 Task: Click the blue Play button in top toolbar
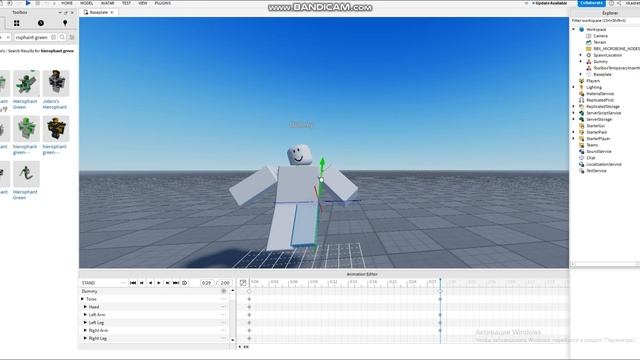coord(28,3)
